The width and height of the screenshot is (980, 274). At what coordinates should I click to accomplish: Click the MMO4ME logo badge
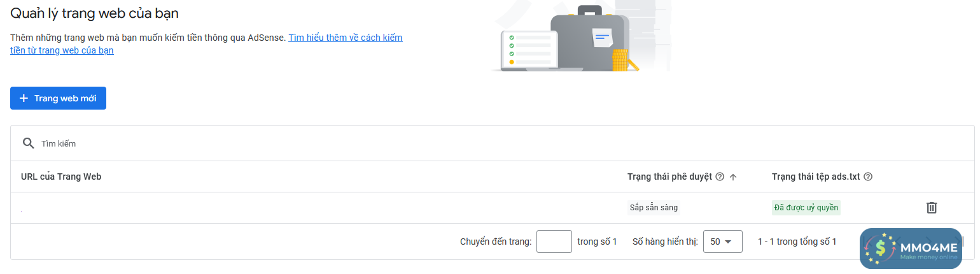[911, 249]
